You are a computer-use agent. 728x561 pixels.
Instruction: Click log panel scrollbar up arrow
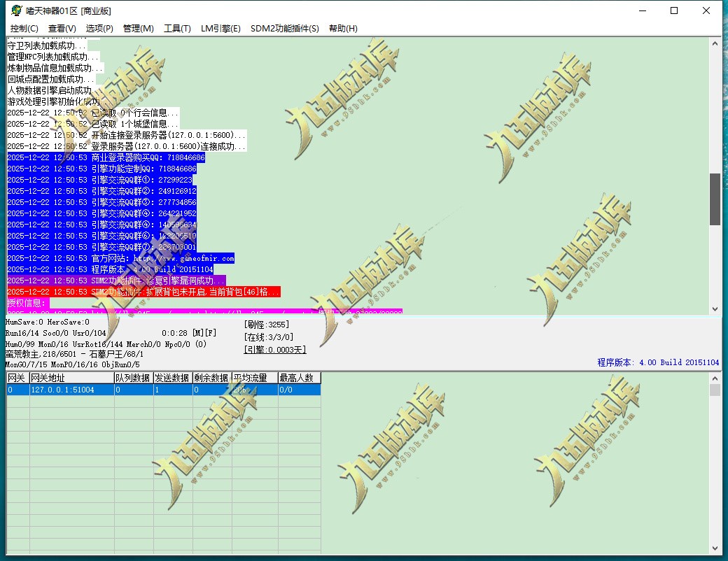tap(715, 43)
